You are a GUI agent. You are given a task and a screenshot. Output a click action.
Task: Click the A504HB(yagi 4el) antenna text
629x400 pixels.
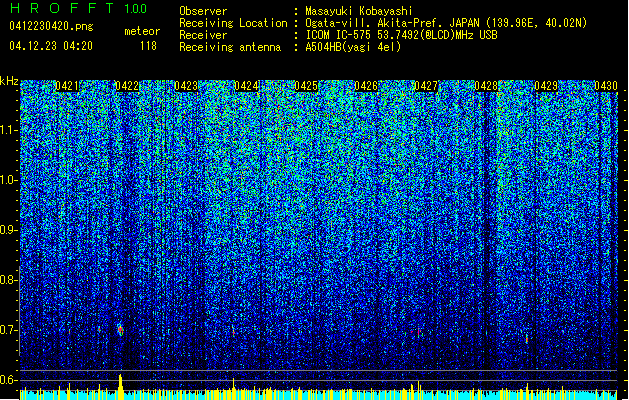coord(353,47)
